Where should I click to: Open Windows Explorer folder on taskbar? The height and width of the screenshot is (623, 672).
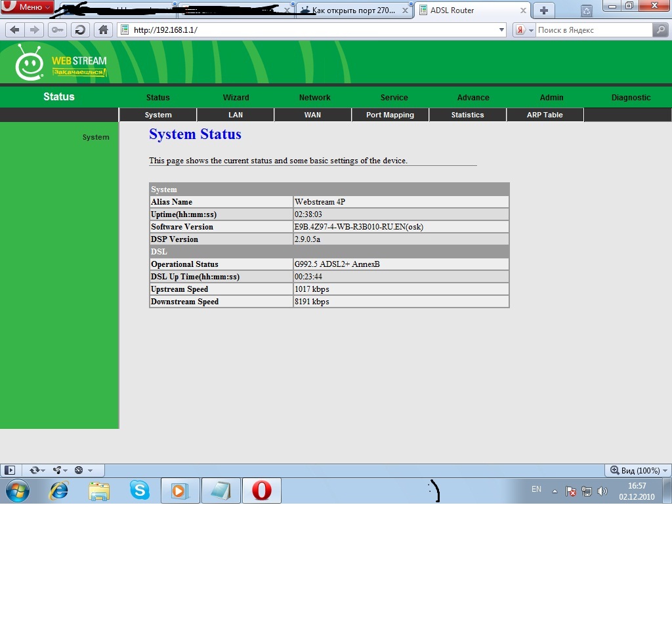pos(99,491)
